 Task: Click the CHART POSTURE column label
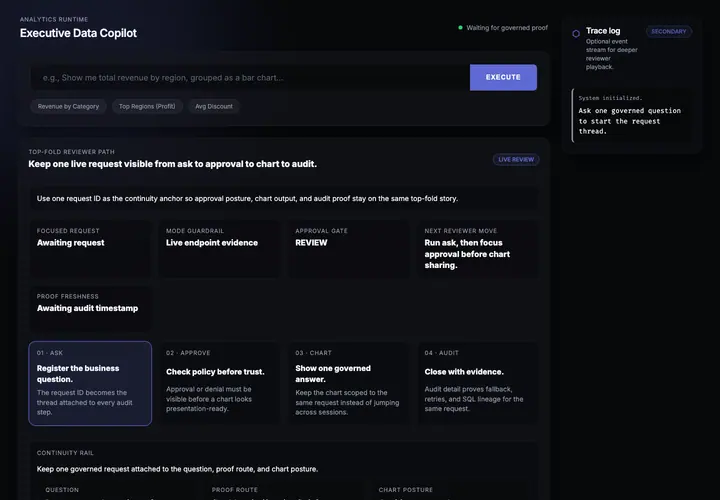(x=405, y=490)
